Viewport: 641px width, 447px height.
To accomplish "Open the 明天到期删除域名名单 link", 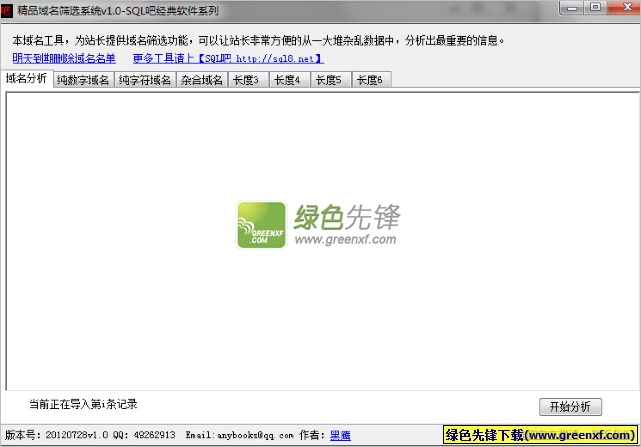I will [x=64, y=58].
